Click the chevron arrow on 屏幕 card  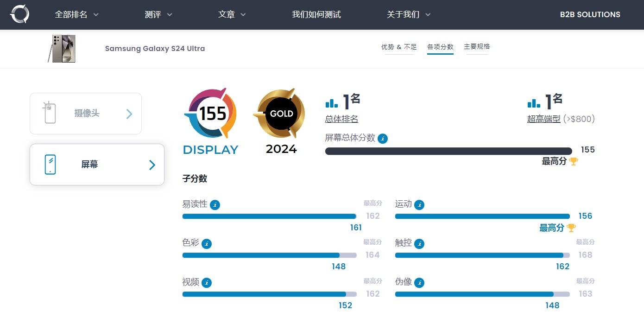pos(152,165)
